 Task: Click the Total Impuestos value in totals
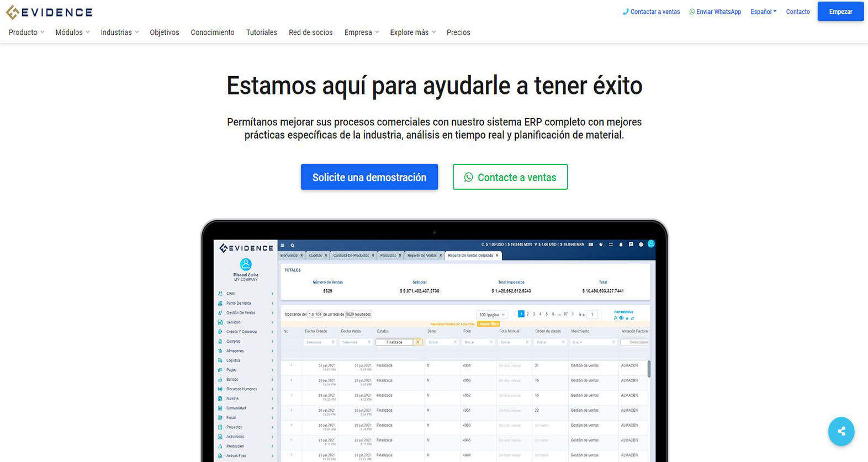511,291
